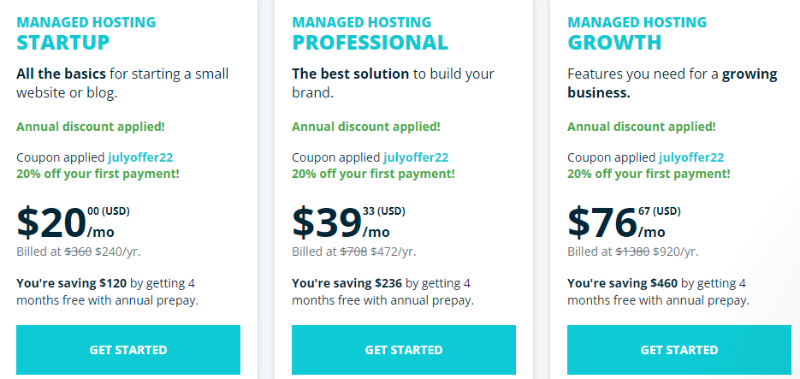The image size is (800, 379).
Task: Click the $20 per month price
Action: tap(73, 223)
